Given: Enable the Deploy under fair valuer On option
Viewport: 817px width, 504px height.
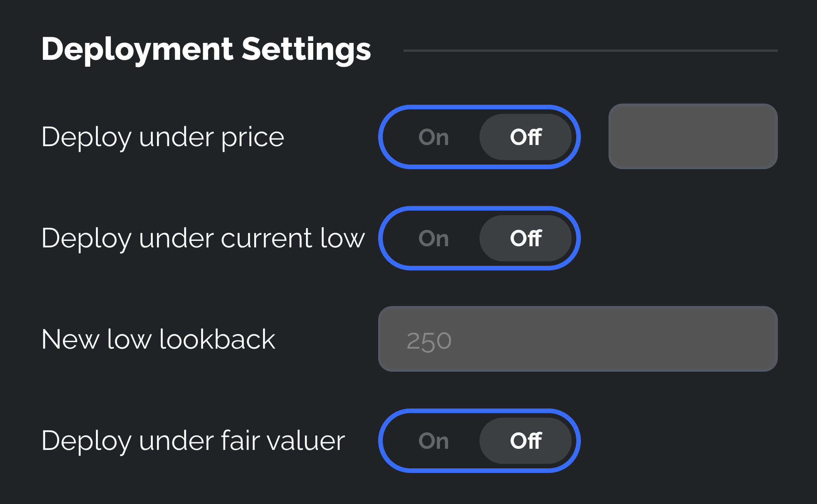Looking at the screenshot, I should pos(433,441).
